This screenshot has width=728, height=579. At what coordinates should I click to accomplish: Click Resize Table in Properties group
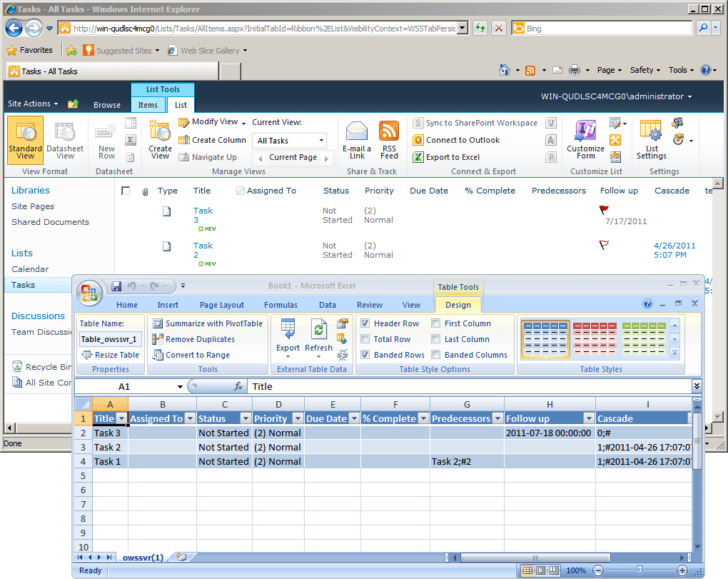(x=111, y=355)
